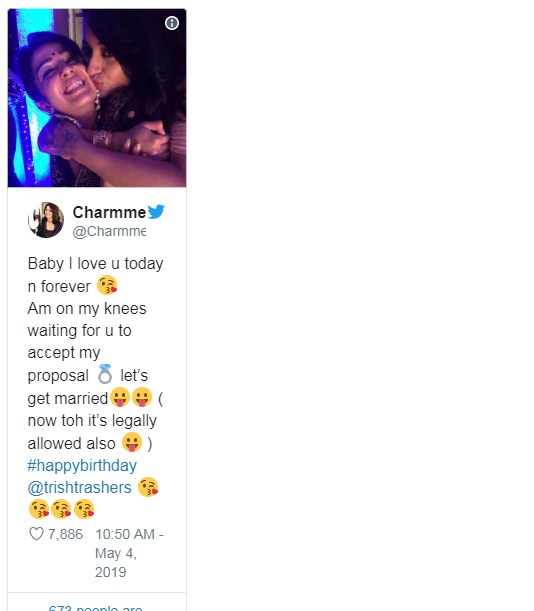The height and width of the screenshot is (611, 534).
Task: Click the Charmme display name
Action: pos(109,212)
